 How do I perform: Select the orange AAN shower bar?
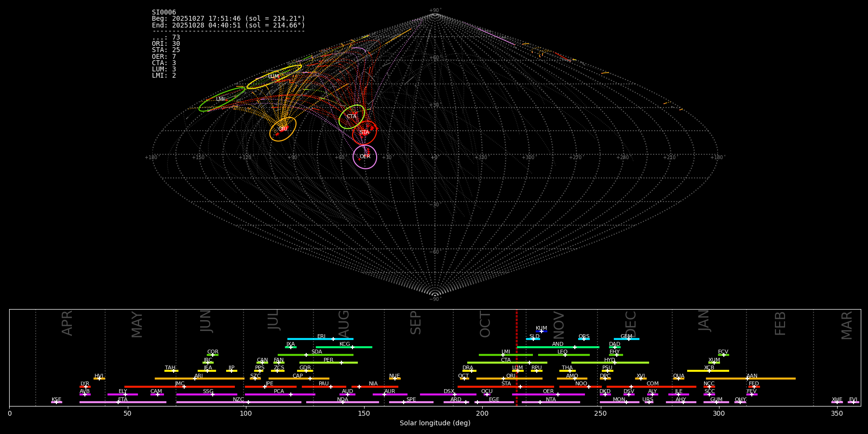point(750,379)
